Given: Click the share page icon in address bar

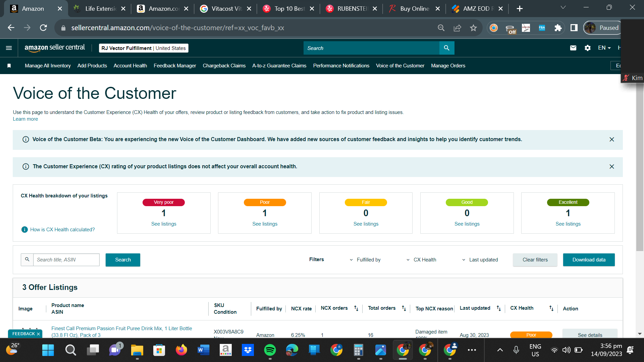Looking at the screenshot, I should point(457,28).
